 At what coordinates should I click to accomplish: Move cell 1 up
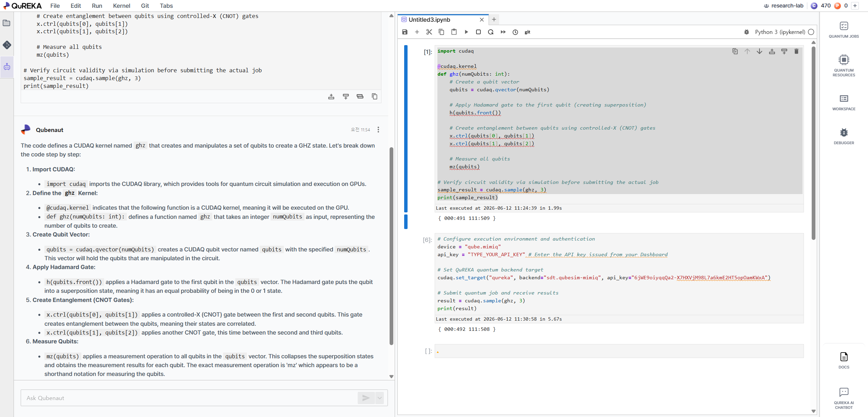[747, 51]
